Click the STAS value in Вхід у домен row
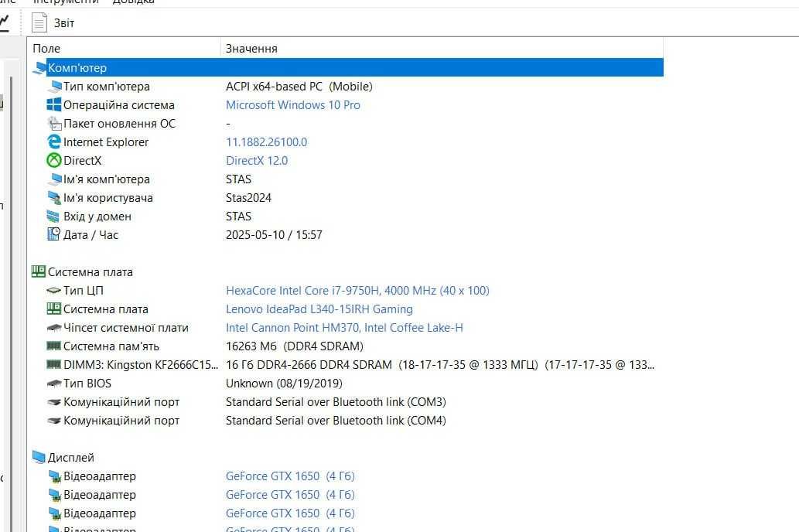Viewport: 799px width, 532px height. tap(238, 216)
